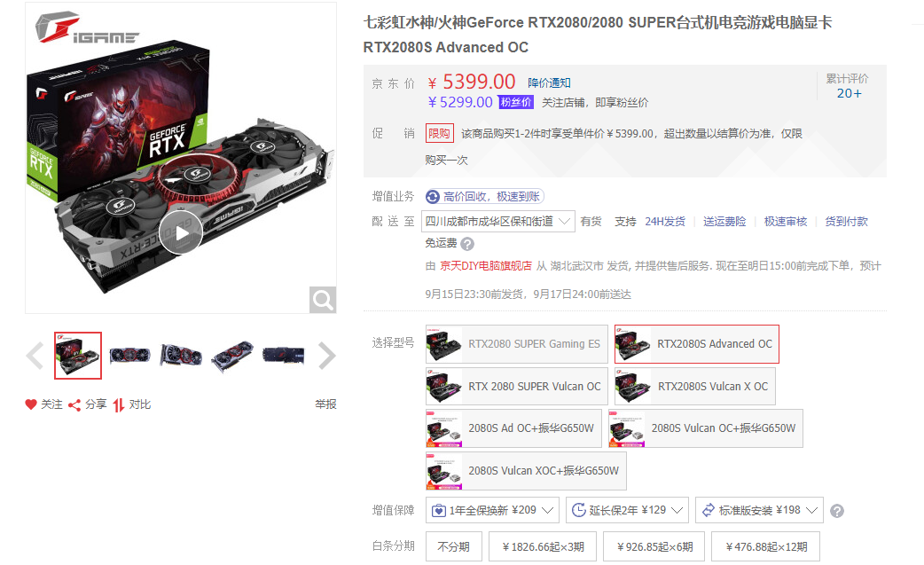The image size is (924, 565).
Task: Click the 免运费 question mark help icon
Action: pos(467,243)
